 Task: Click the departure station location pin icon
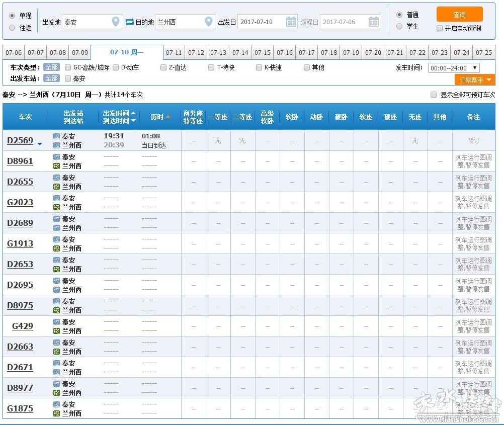click(x=116, y=22)
